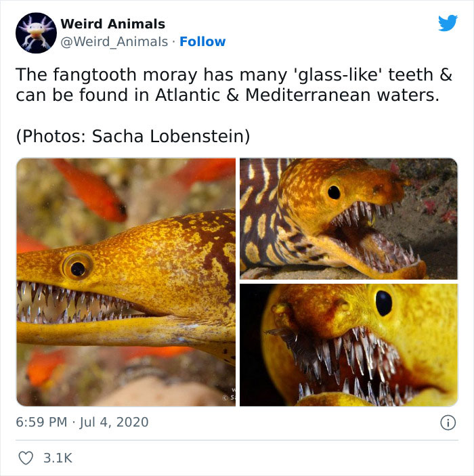Click the copyright watermark on left photo
Screen dimensions: 474x476
[x=230, y=395]
